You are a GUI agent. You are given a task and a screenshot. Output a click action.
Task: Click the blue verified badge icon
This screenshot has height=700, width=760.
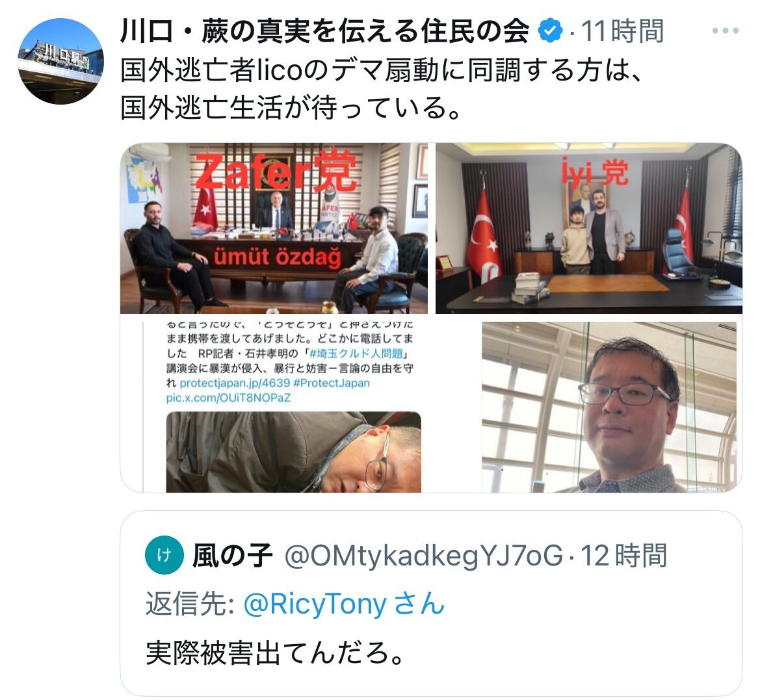click(x=550, y=31)
